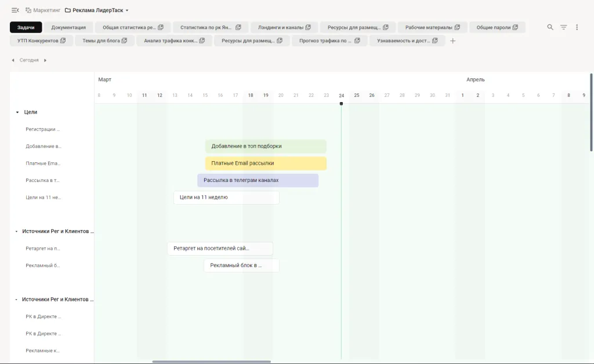Go to previous period with left arrow

click(13, 60)
